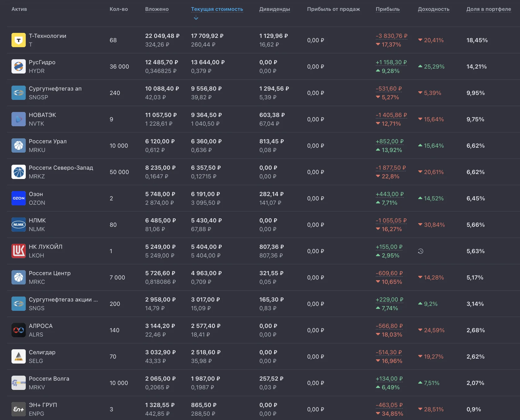The width and height of the screenshot is (520, 420).
Task: Sort by Прибыль column header
Action: [388, 9]
